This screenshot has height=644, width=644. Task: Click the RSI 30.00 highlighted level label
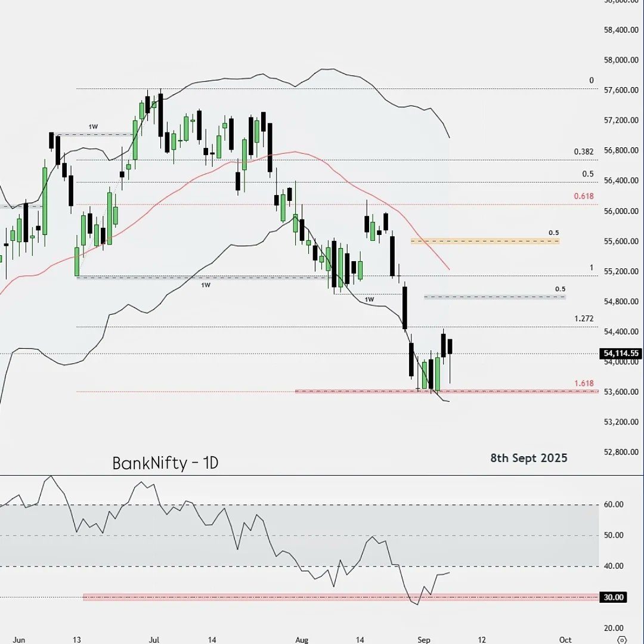tap(613, 597)
